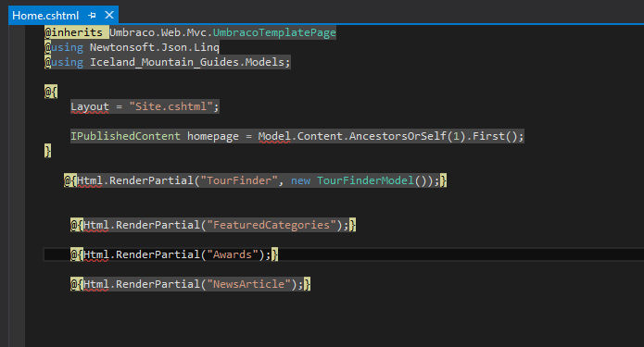This screenshot has height=347, width=644.
Task: Click the opening @{ of Layout block
Action: pyautogui.click(x=51, y=92)
